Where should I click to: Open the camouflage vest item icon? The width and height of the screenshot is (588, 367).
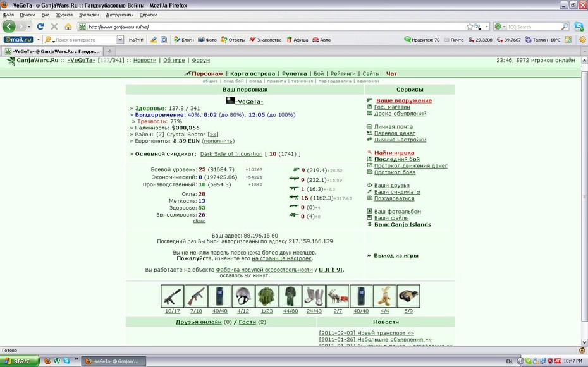[x=267, y=296]
